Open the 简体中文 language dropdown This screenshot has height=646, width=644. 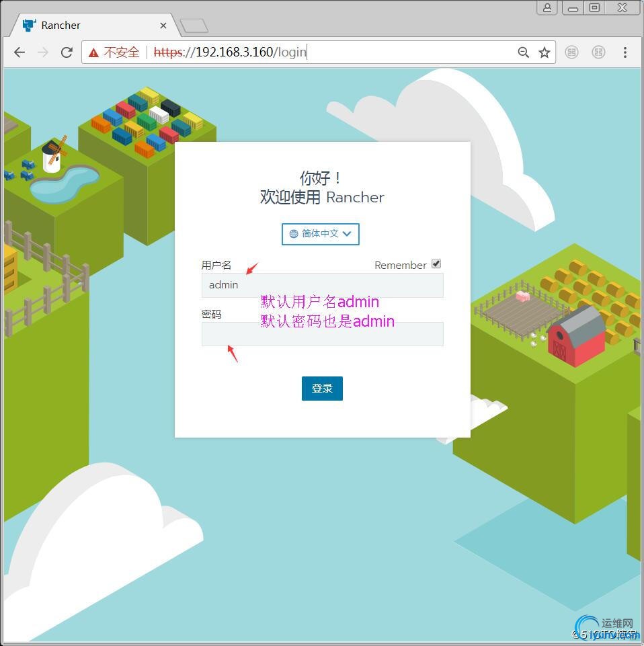tap(321, 234)
